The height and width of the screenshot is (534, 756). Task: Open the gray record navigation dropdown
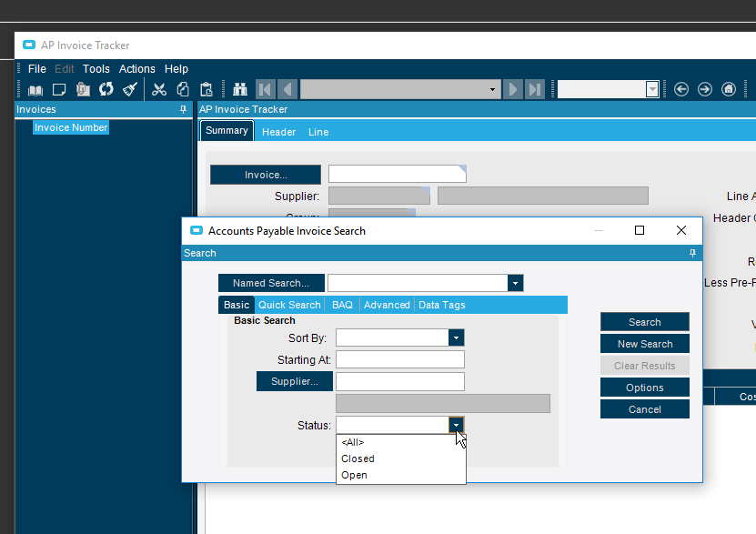click(x=492, y=89)
